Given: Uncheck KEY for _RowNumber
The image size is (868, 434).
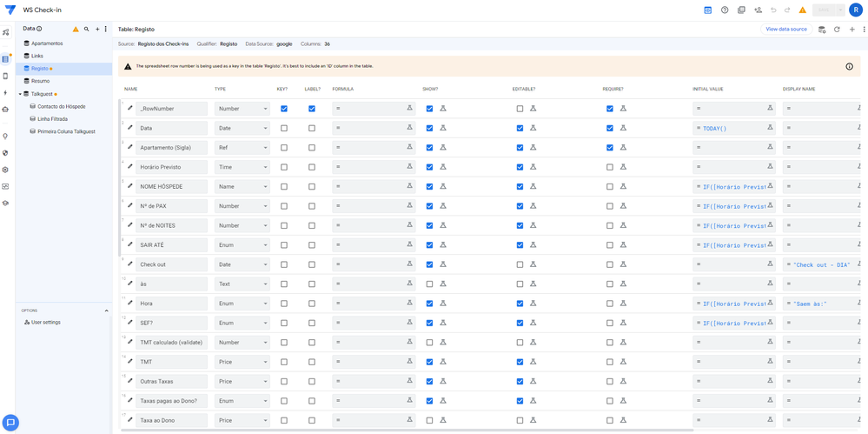Looking at the screenshot, I should tap(284, 109).
